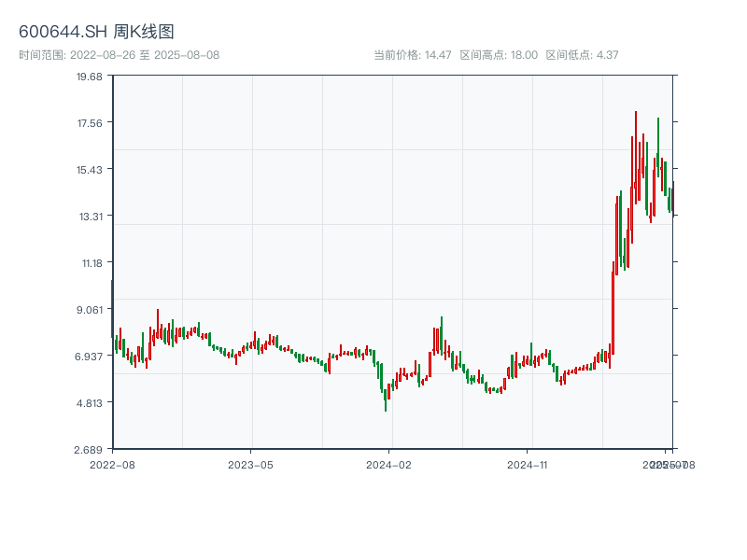Click the y-axis label 17.56
Viewport: 747px width, 560px height.
pos(90,123)
